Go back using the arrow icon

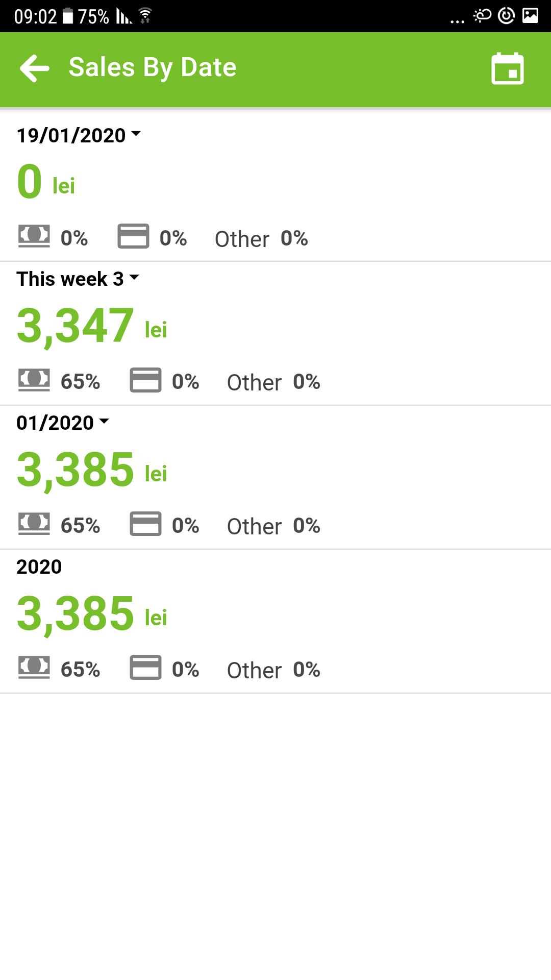34,68
